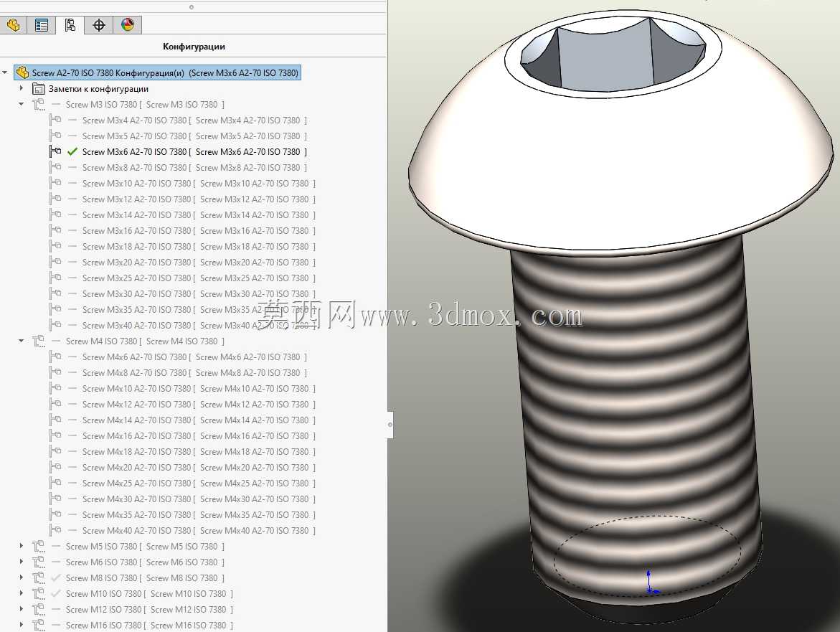Select configuration Screw M3x18 A2-70 ISO 7380
Image resolution: width=840 pixels, height=632 pixels.
pyautogui.click(x=199, y=246)
